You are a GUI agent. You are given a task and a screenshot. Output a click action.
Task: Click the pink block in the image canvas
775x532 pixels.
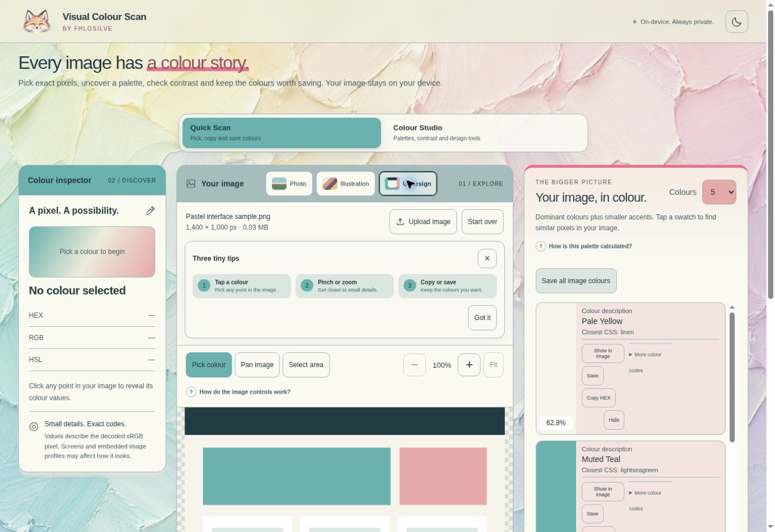point(443,476)
